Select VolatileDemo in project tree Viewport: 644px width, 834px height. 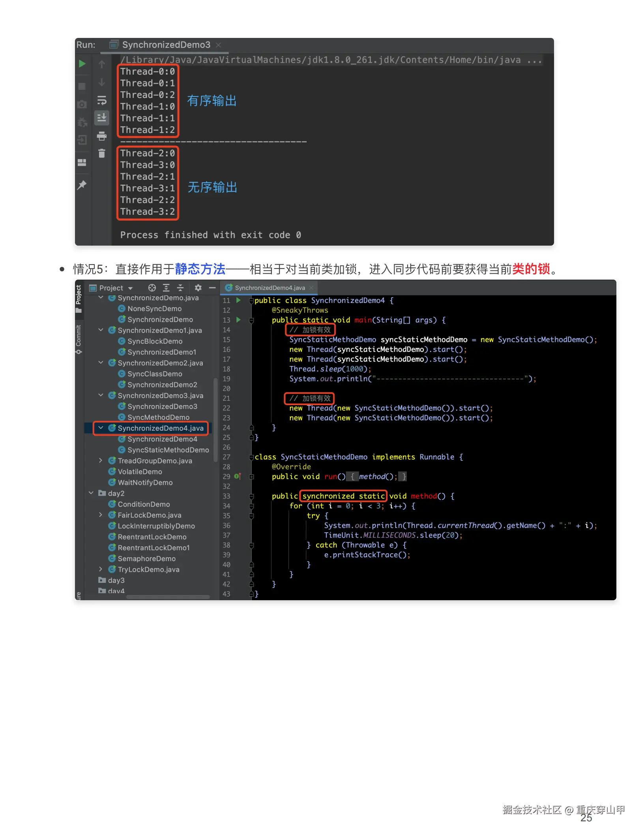pos(135,471)
